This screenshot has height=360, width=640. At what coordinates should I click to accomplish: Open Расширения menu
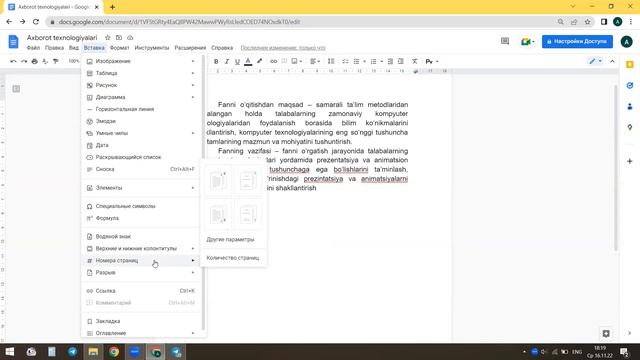pos(190,48)
